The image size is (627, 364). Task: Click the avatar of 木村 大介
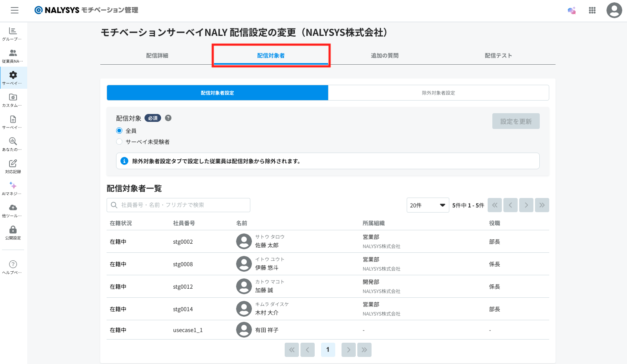(244, 309)
